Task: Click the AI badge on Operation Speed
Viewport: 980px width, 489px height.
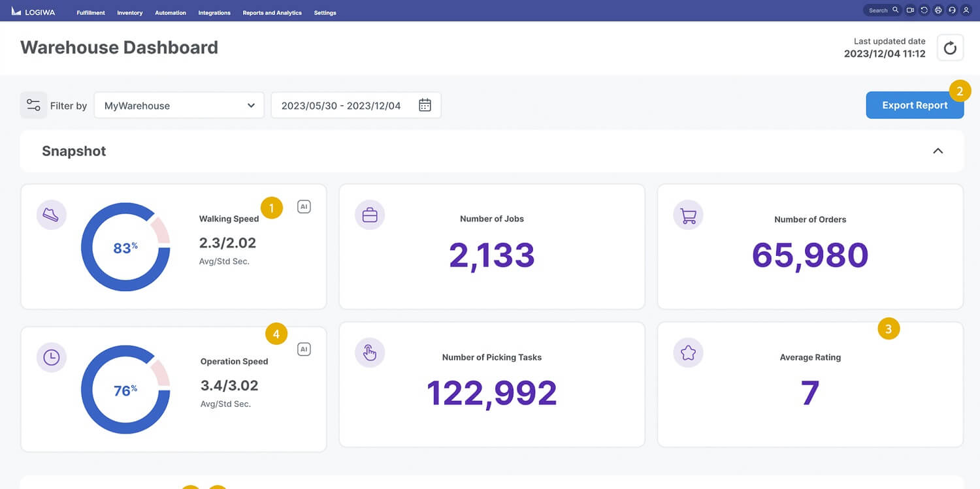Action: [304, 349]
